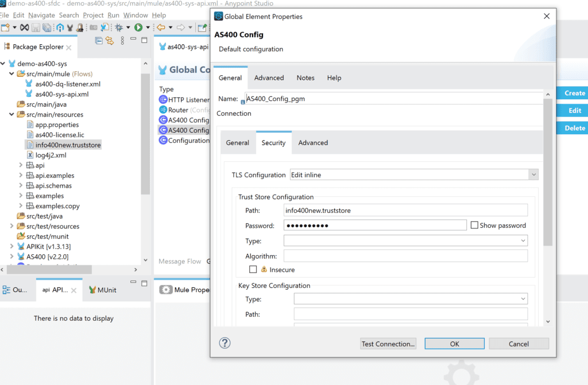Open Package Explorer view menu (three dots)

click(x=122, y=41)
